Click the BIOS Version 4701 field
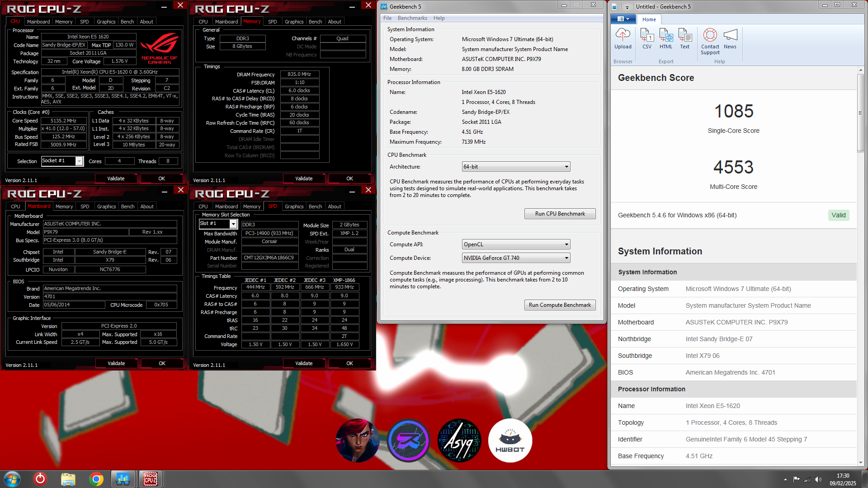 (x=110, y=296)
